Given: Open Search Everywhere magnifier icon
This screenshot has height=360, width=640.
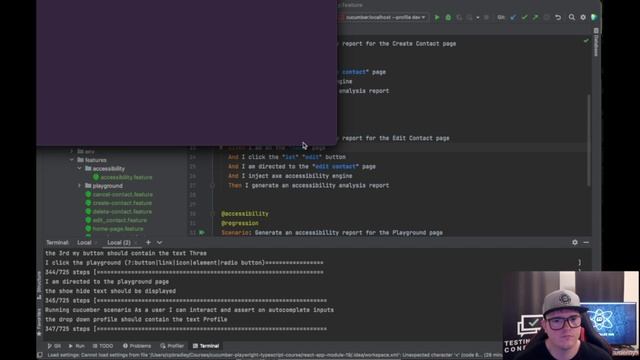Looking at the screenshot, I should pos(572,17).
